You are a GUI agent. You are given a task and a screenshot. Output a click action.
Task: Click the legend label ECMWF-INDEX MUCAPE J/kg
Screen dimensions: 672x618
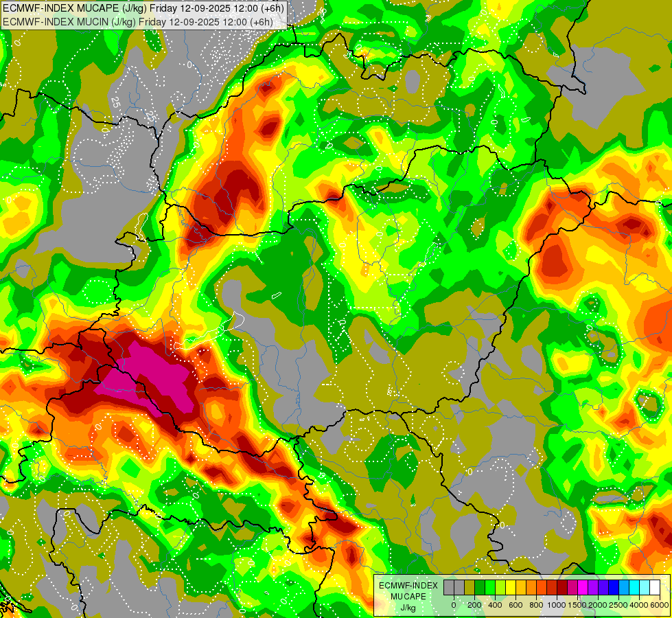pyautogui.click(x=408, y=597)
